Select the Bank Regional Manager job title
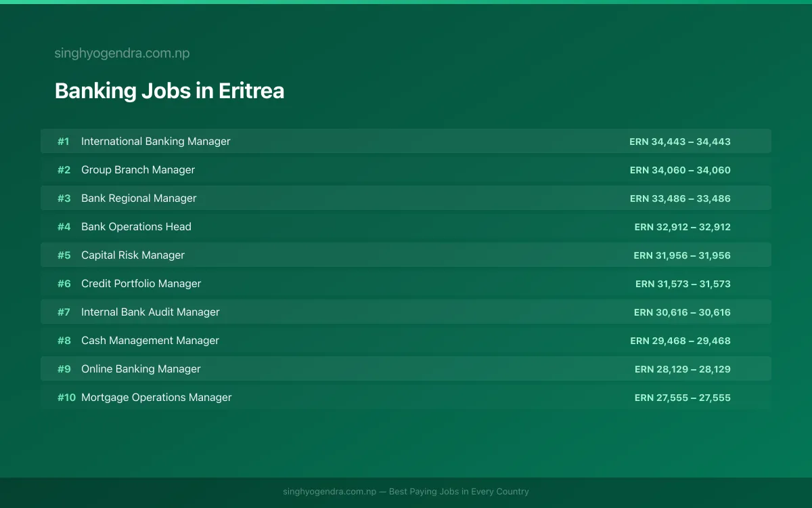Screen dimensions: 812x508 click(139, 198)
